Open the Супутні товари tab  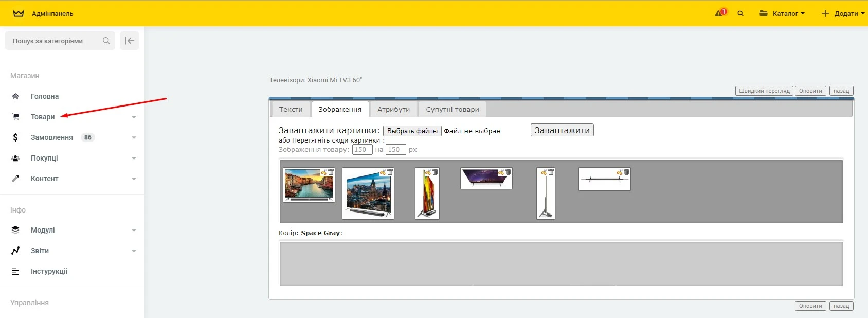pyautogui.click(x=452, y=109)
